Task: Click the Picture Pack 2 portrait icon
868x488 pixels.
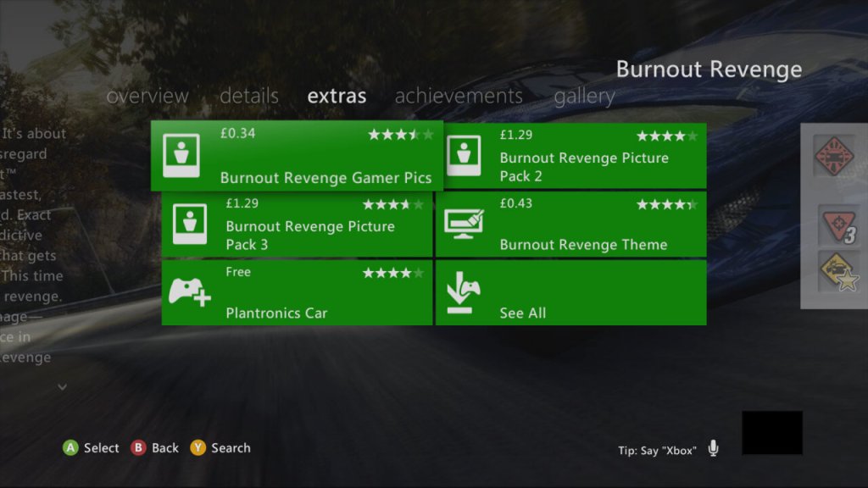Action: pos(464,156)
